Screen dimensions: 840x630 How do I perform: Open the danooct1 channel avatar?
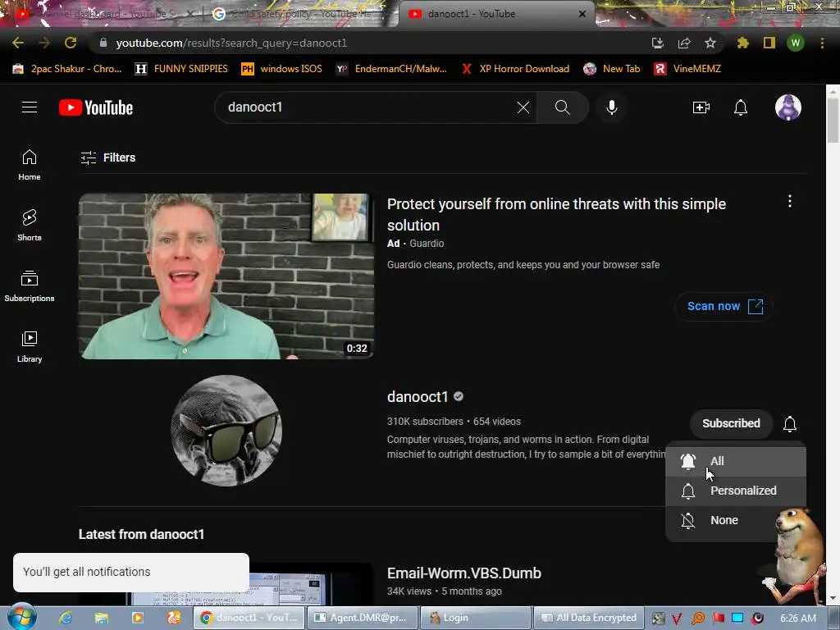point(226,430)
